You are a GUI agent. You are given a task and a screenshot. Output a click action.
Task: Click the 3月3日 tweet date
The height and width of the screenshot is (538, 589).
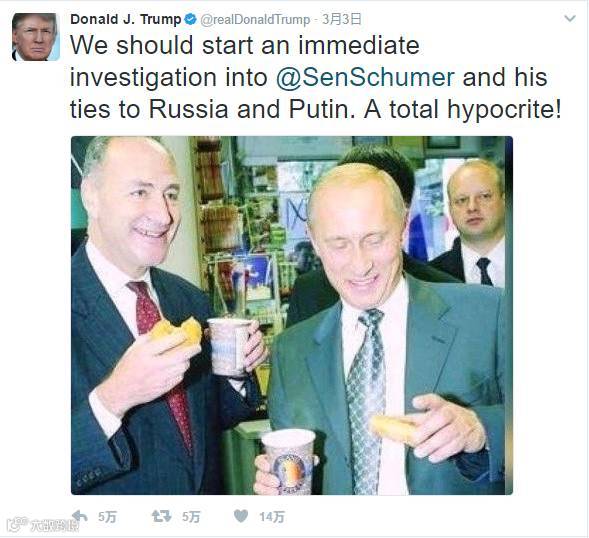tap(341, 19)
